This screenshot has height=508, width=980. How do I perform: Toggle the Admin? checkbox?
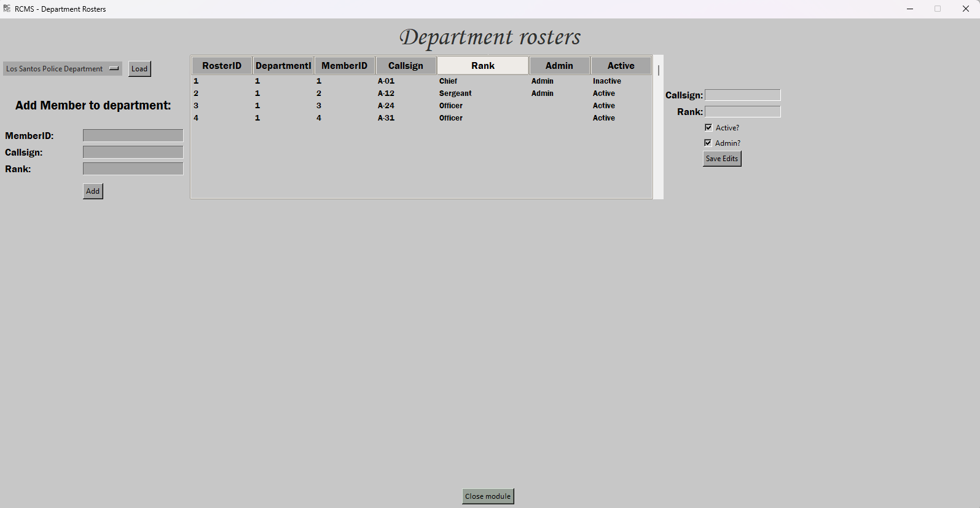click(708, 143)
